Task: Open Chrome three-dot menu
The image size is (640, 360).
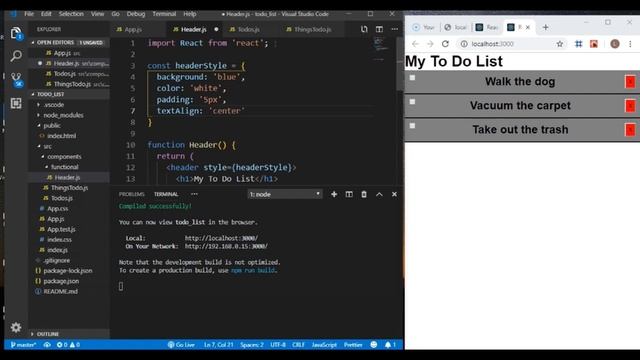Action: (x=630, y=44)
